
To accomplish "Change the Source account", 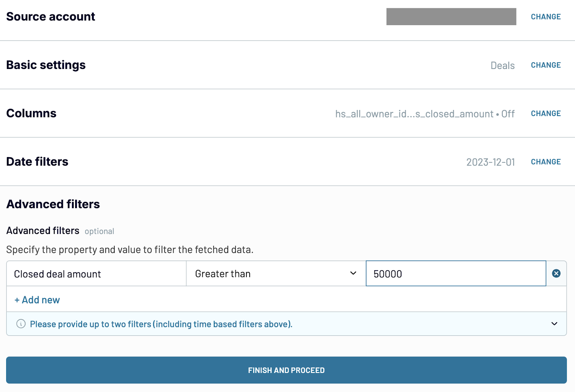I will click(546, 17).
